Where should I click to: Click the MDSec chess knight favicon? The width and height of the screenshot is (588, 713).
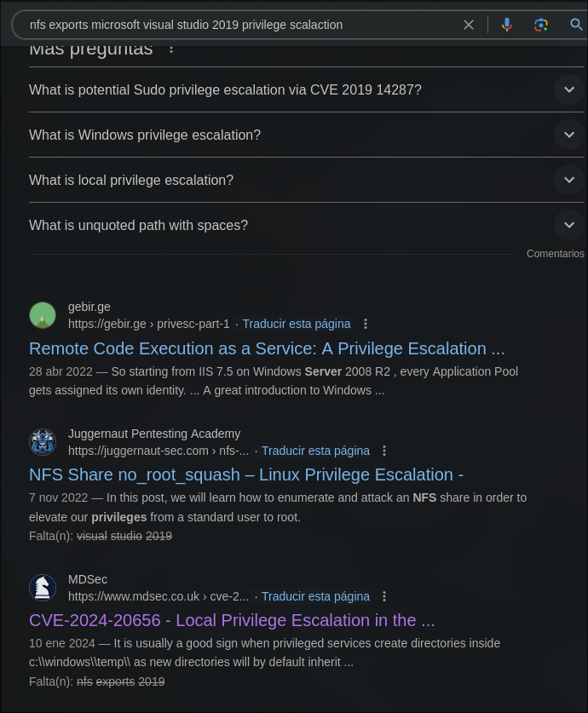click(43, 588)
